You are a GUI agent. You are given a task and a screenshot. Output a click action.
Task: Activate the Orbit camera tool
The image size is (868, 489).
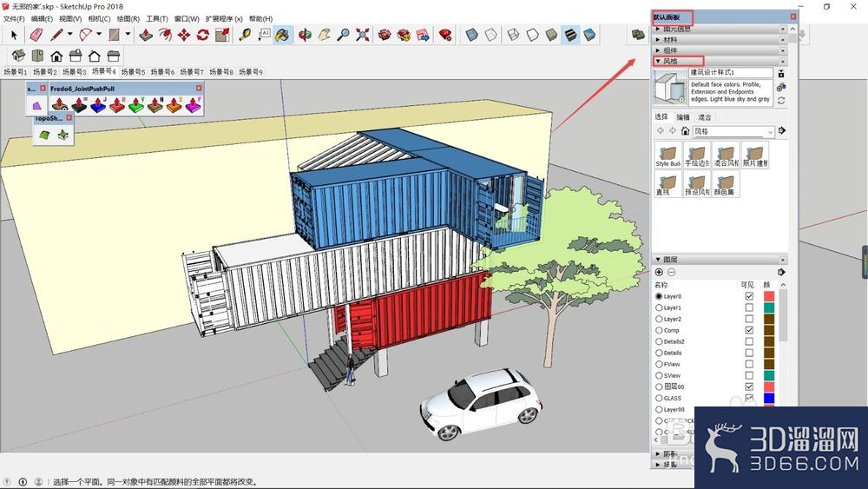[x=305, y=36]
